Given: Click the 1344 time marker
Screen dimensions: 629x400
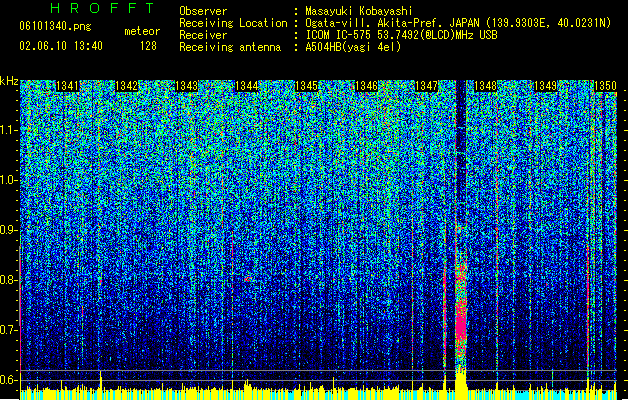Looking at the screenshot, I should tap(246, 86).
